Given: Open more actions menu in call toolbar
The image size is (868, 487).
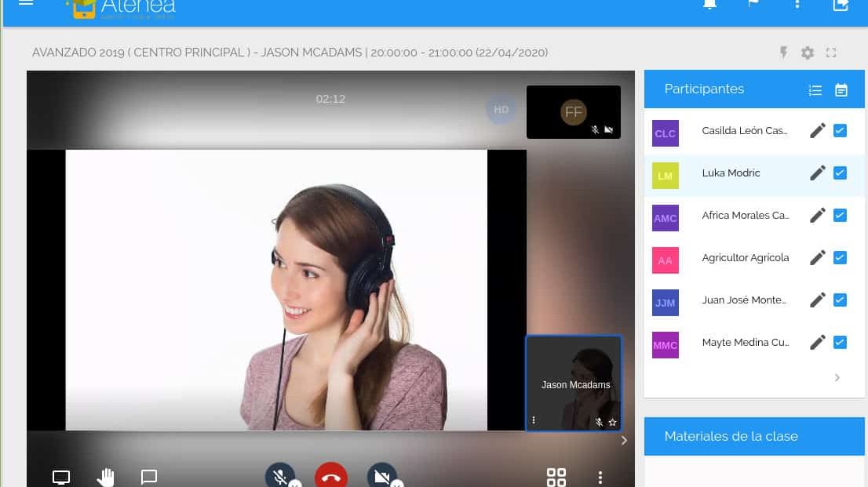Looking at the screenshot, I should (x=600, y=477).
